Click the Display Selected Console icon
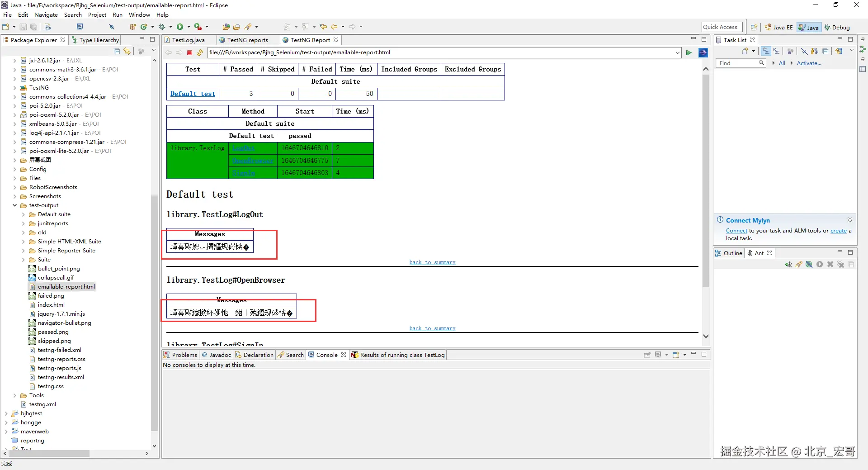Viewport: 868px width, 470px height. coord(658,355)
